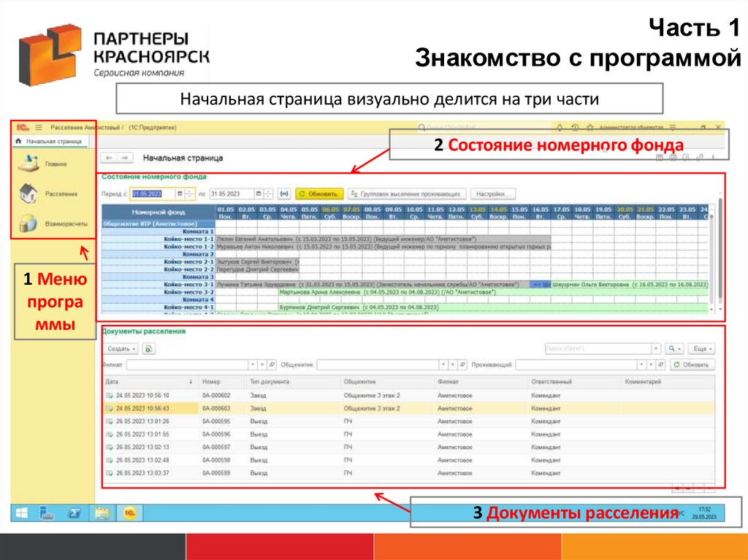Click the yellow Обновить button
Screen dimensions: 748x560
(x=319, y=194)
